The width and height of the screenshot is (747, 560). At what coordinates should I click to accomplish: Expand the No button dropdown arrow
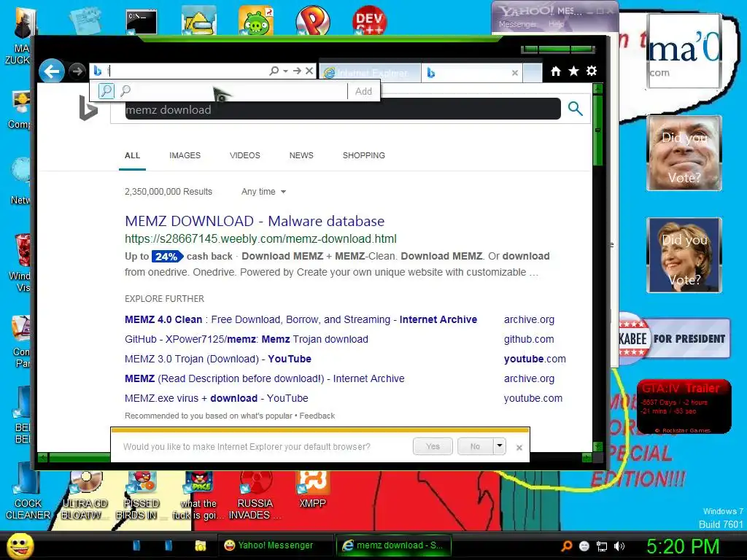[499, 446]
